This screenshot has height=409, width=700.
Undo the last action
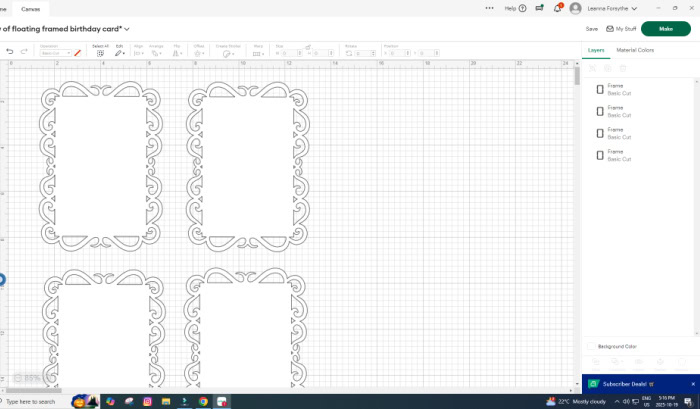[x=9, y=51]
